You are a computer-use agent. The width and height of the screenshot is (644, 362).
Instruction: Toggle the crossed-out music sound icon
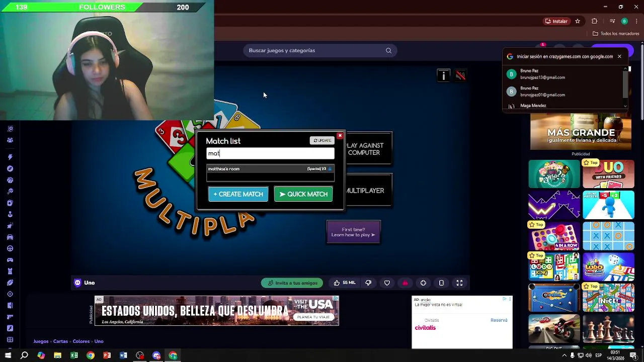[x=460, y=75]
